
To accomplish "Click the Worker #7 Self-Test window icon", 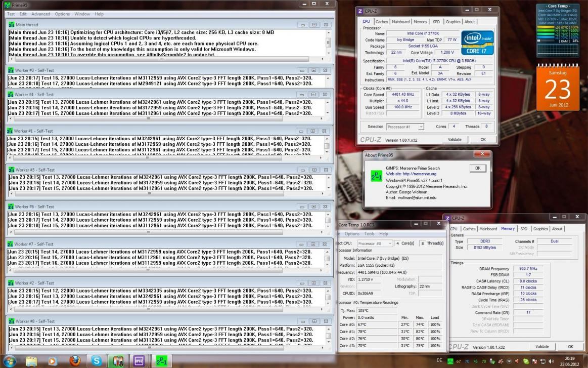I will [x=11, y=244].
